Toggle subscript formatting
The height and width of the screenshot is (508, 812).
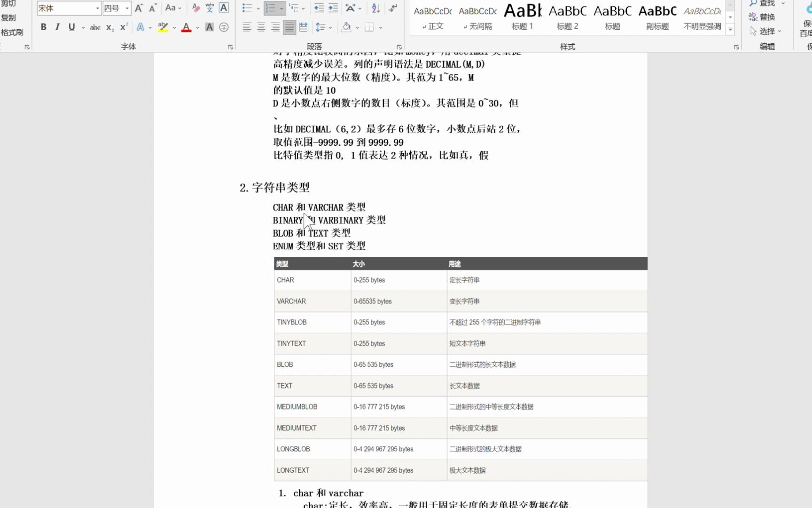109,27
